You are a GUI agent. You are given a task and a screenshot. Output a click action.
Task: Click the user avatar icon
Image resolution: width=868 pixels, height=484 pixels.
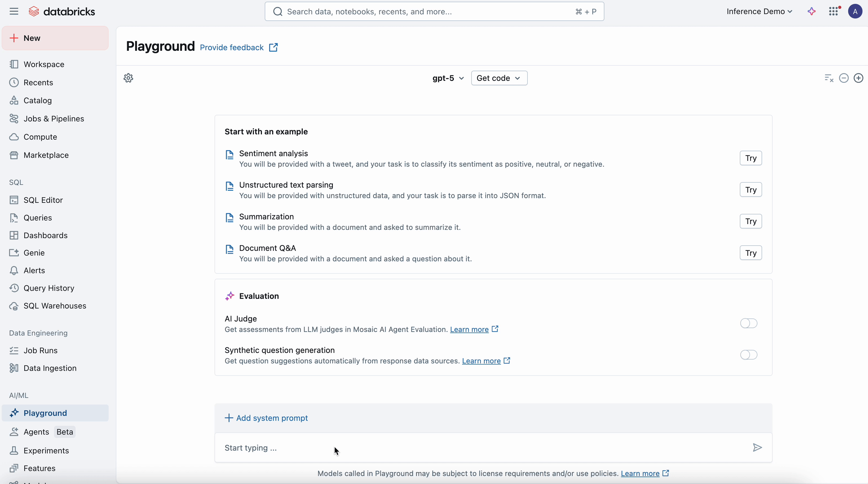tap(855, 12)
